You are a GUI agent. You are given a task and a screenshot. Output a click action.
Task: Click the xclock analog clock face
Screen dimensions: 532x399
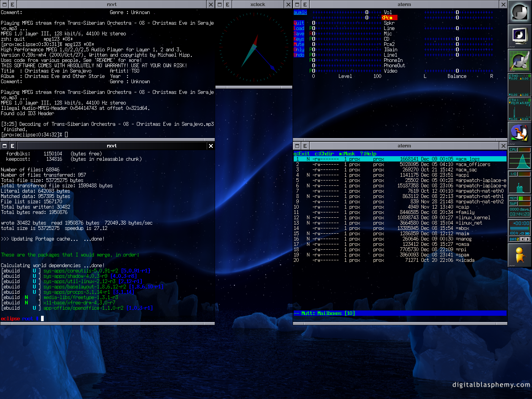click(x=253, y=47)
